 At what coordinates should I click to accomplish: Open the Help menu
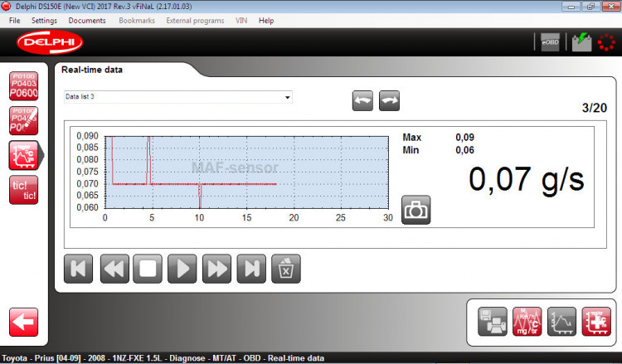tap(266, 20)
